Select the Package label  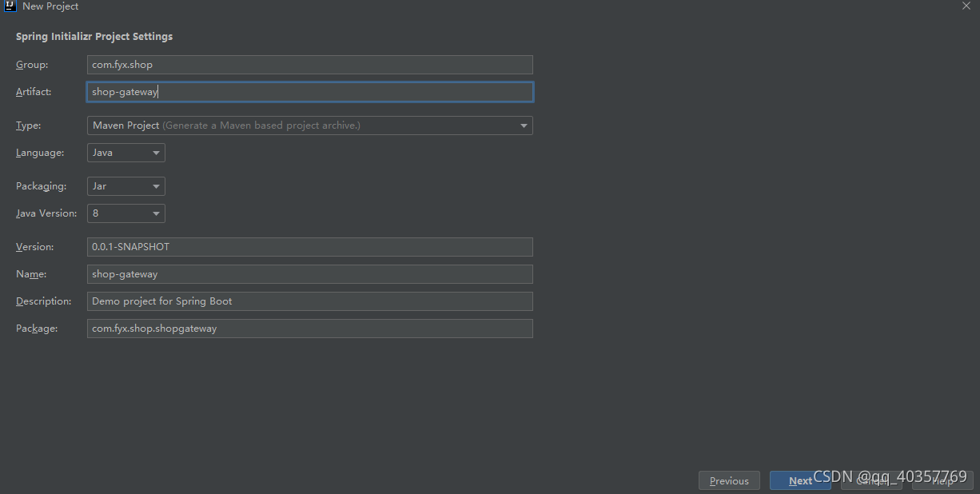click(x=37, y=329)
